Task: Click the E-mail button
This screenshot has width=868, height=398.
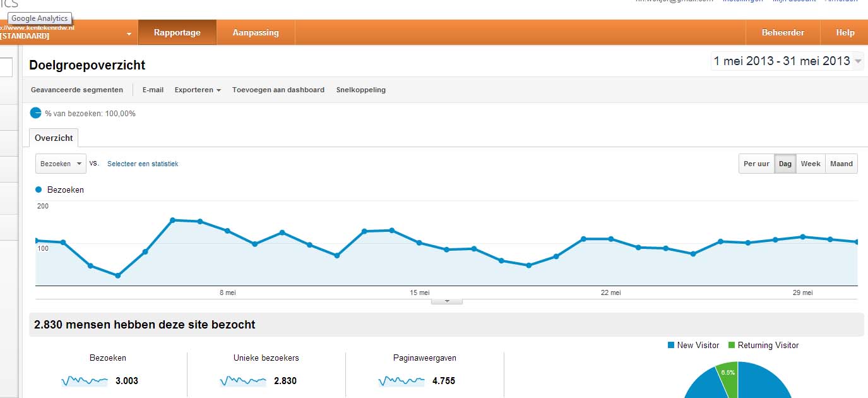Action: pos(153,90)
